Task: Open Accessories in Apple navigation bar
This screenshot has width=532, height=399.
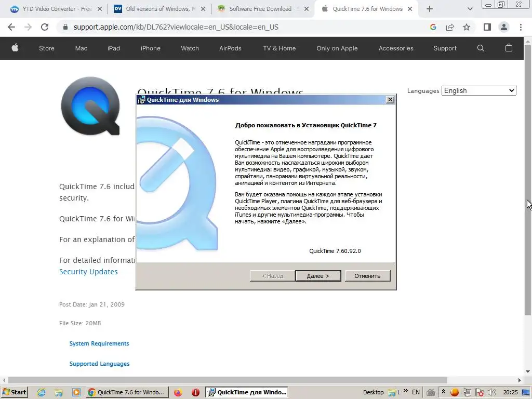Action: (396, 48)
